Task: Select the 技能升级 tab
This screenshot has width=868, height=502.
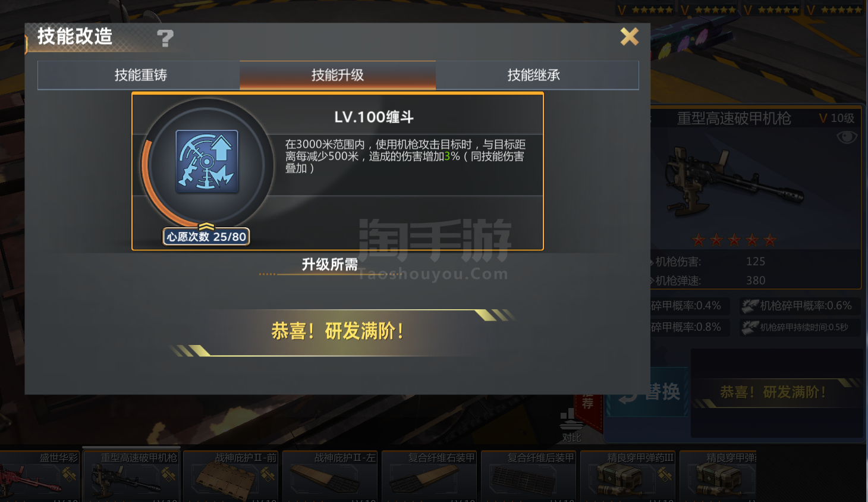Action: pos(338,75)
